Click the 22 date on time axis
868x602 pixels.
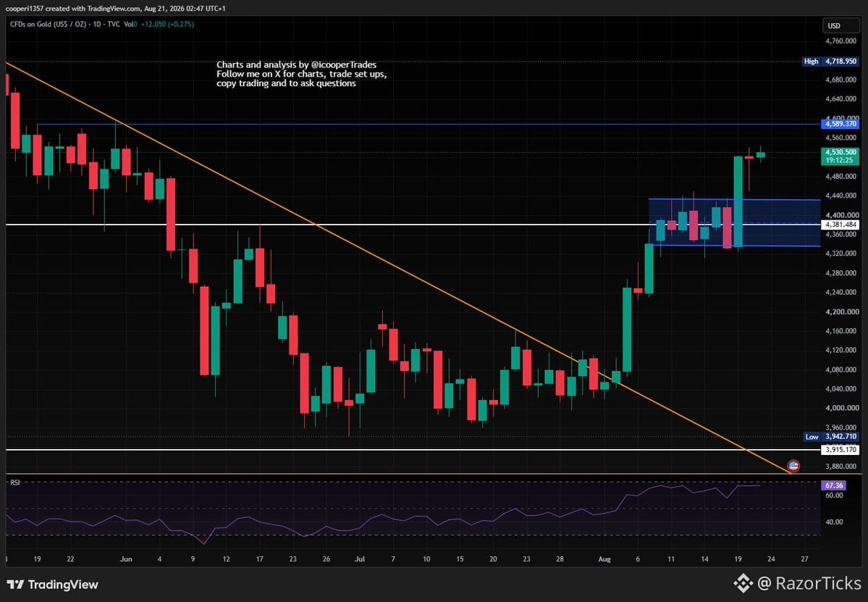tap(70, 559)
